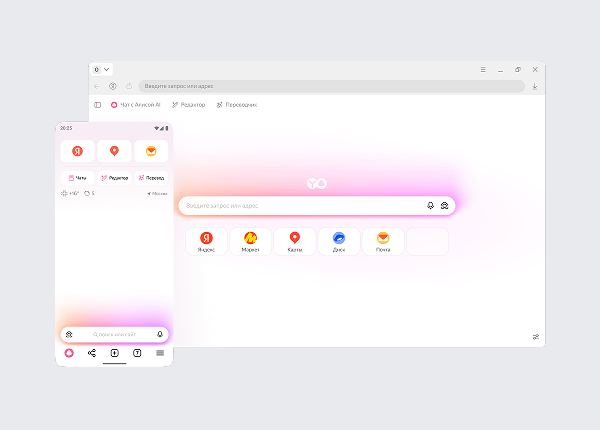
Task: Click the central search field in desktop browser
Action: 317,206
